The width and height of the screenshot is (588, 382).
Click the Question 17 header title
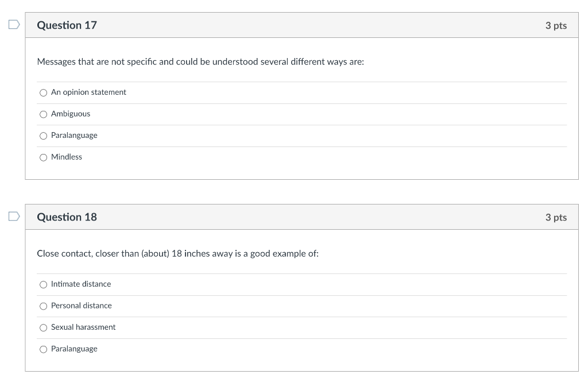[67, 25]
